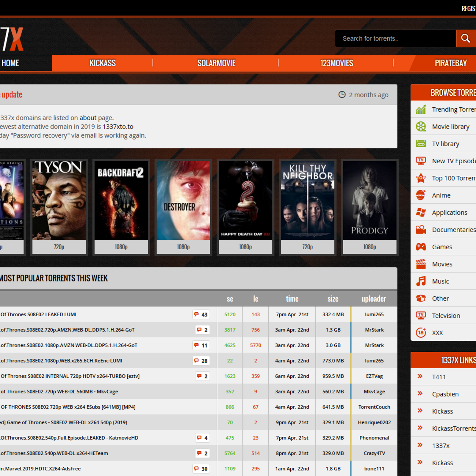This screenshot has width=476, height=476.
Task: Click the 3.0 GB size cell
Action: point(333,345)
